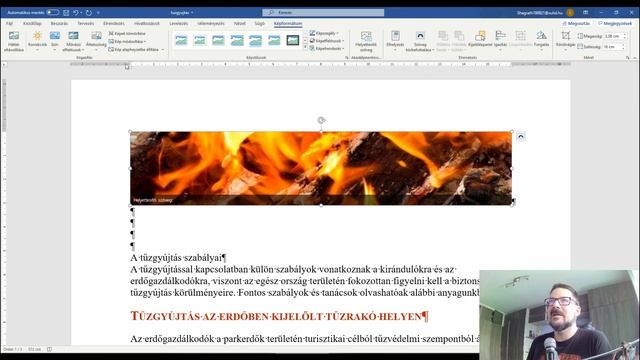Switch to the Nézet tab
This screenshot has height=360, width=640.
pos(240,24)
